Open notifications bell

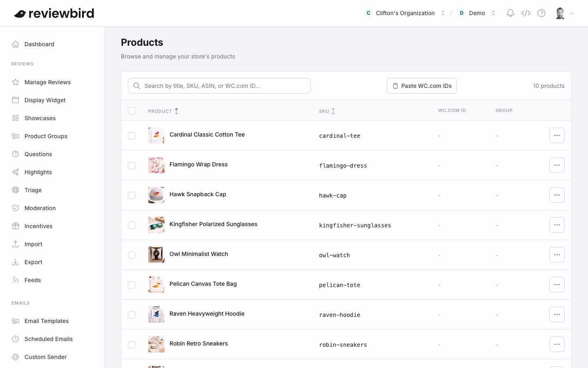(x=510, y=13)
